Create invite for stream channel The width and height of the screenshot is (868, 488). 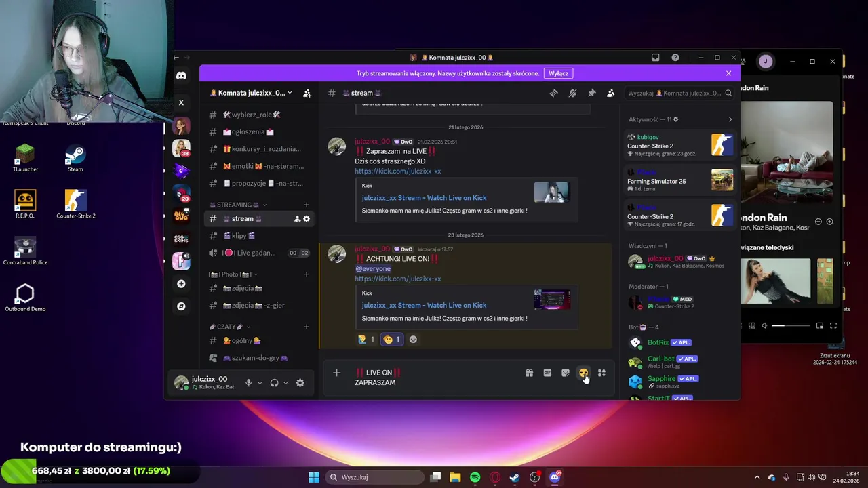point(297,219)
